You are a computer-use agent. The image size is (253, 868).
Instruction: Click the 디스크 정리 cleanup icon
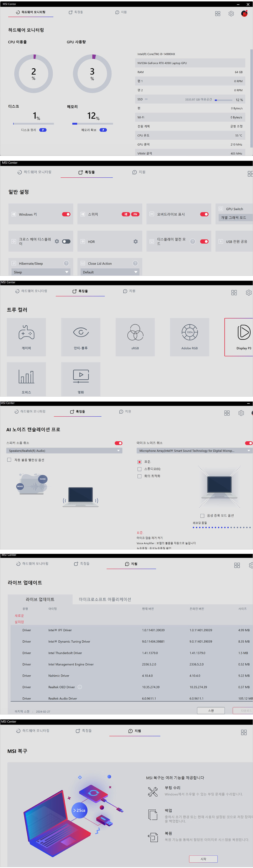click(x=43, y=130)
